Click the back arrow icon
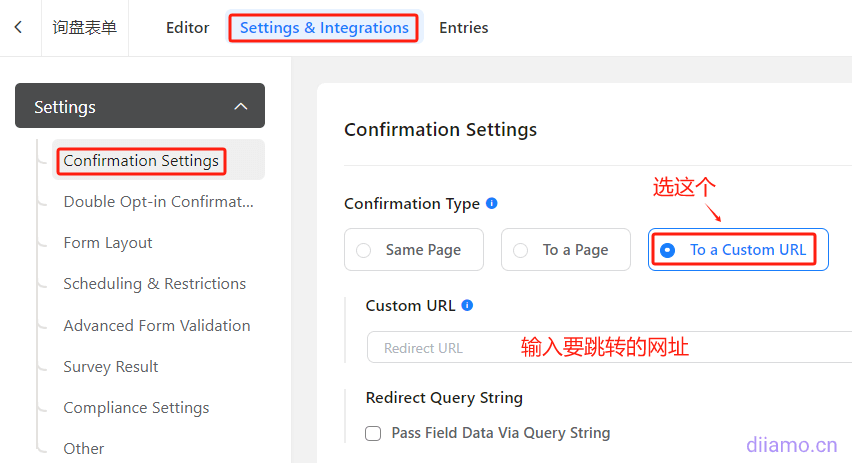Screen dimensions: 852x463 [x=19, y=28]
